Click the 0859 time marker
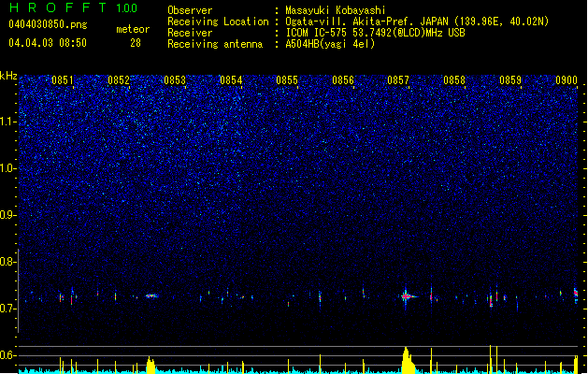 (x=510, y=80)
